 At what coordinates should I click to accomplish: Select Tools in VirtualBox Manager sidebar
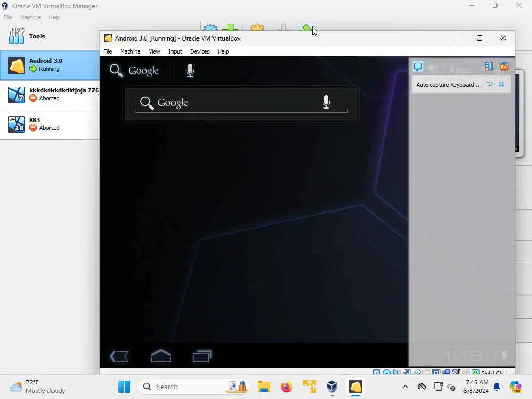click(x=49, y=36)
